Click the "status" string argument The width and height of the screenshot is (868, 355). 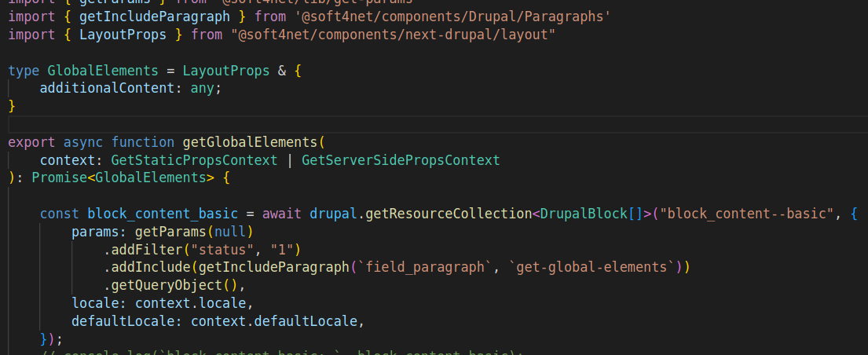click(222, 250)
